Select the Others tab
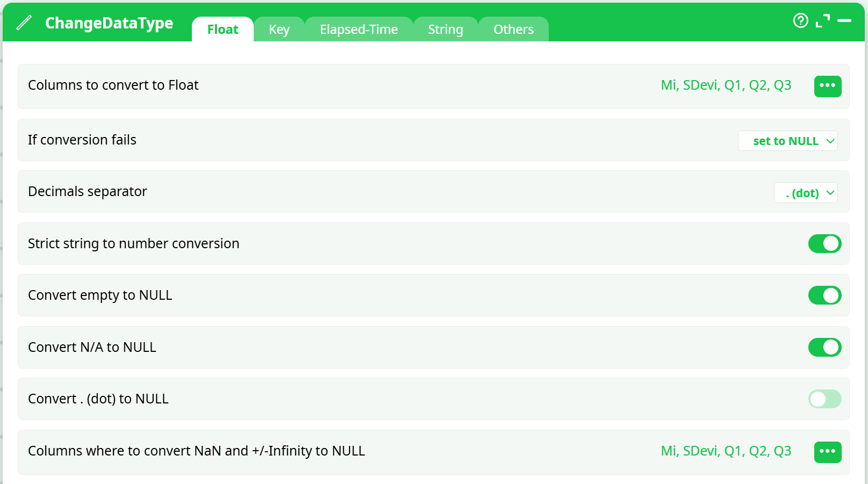Image resolution: width=868 pixels, height=484 pixels. pyautogui.click(x=513, y=29)
